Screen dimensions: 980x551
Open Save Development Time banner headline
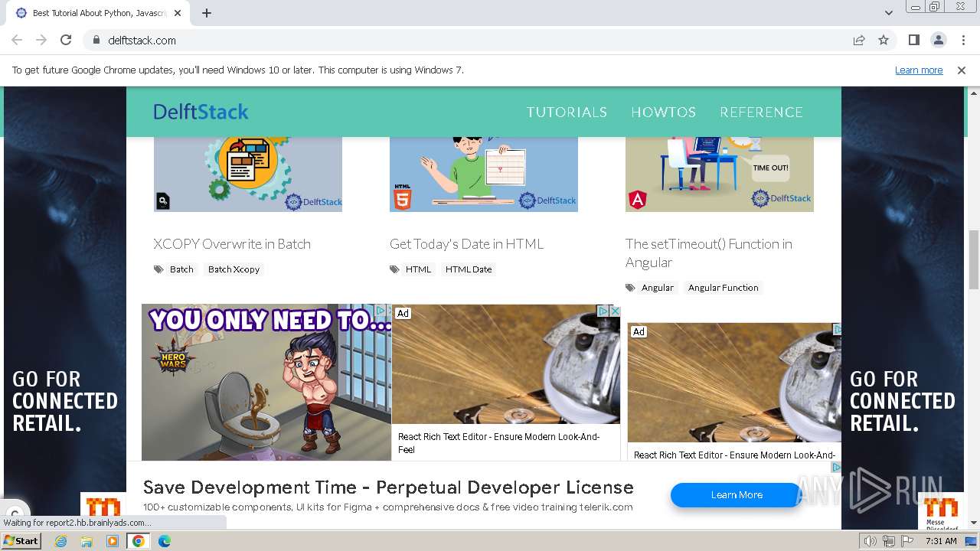pos(388,487)
